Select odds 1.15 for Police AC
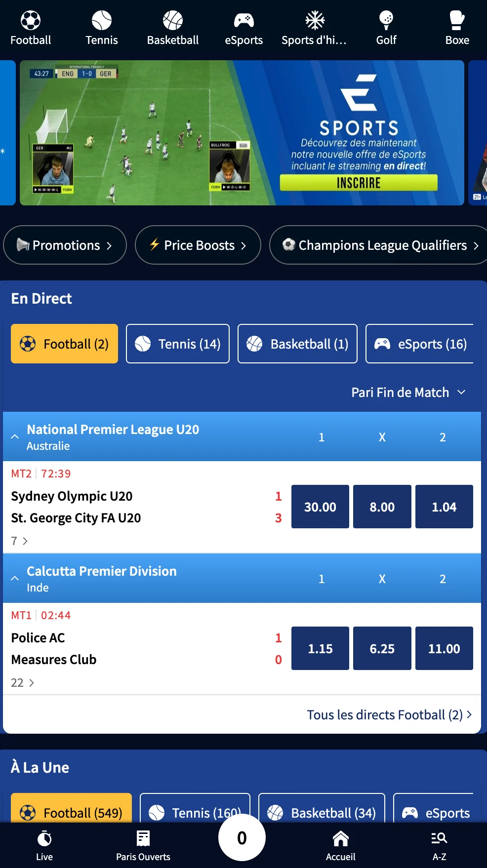 [x=320, y=648]
